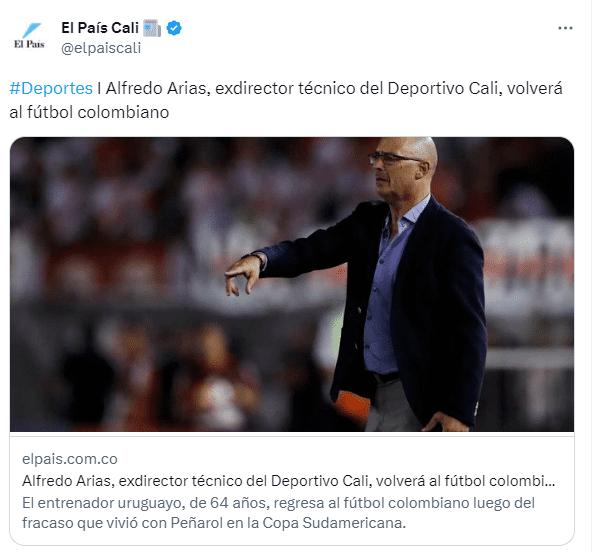Open card headline about Alfredo Arias
This screenshot has width=597, height=552.
[x=288, y=481]
